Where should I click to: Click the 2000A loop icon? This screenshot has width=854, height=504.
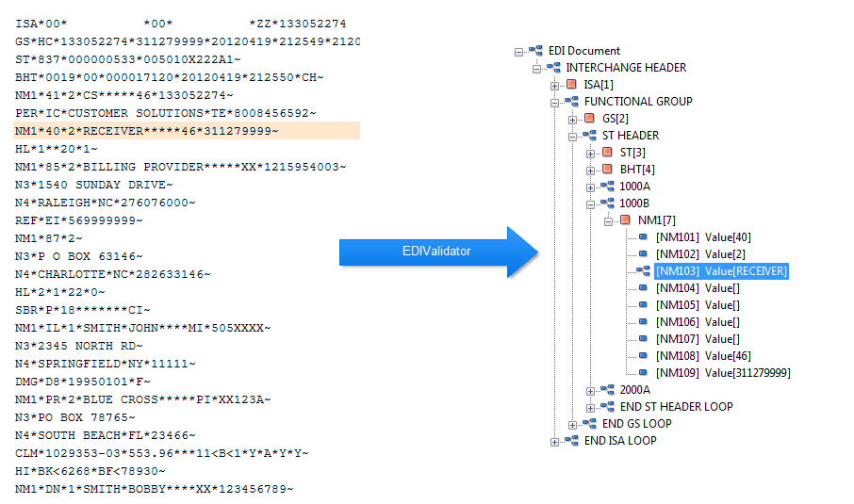click(607, 390)
